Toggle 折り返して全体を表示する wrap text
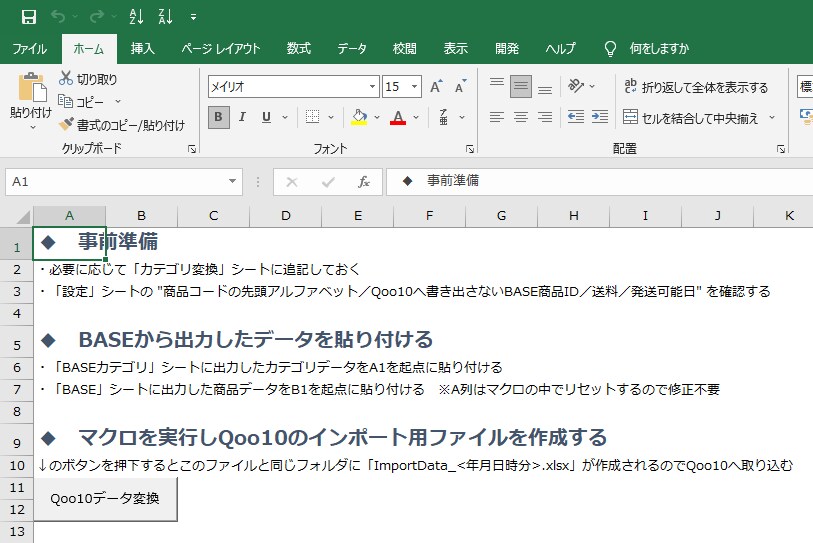813x543 pixels. tap(696, 87)
